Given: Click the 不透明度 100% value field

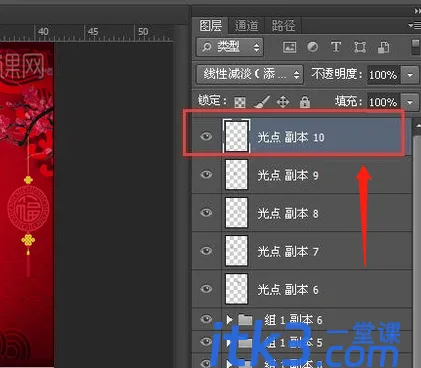Looking at the screenshot, I should click(x=384, y=75).
